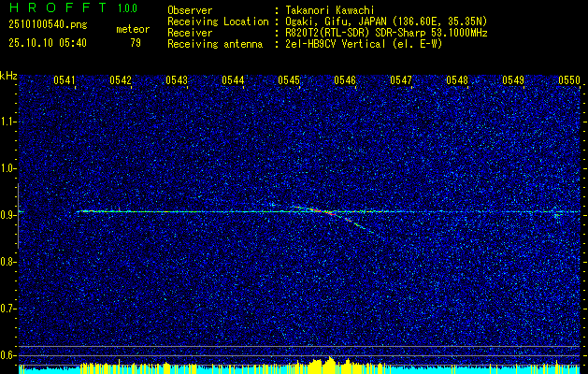Click the 0.9 kHz axis label

coord(7,215)
